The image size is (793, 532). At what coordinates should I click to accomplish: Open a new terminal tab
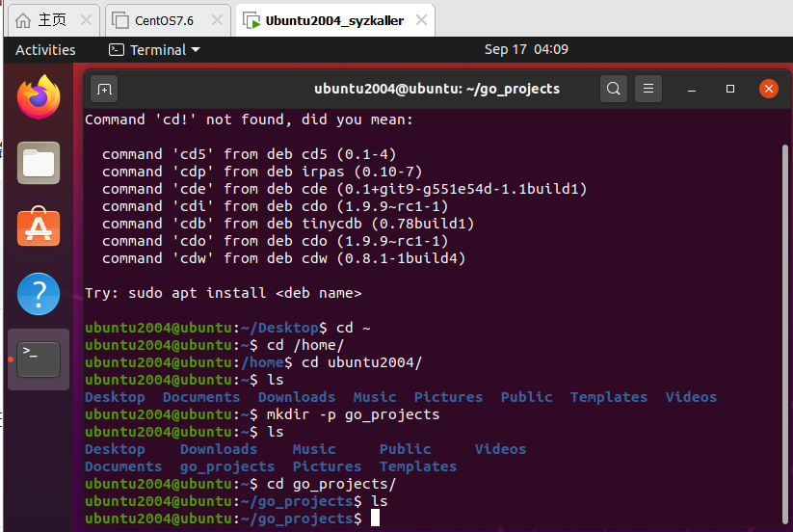point(104,89)
